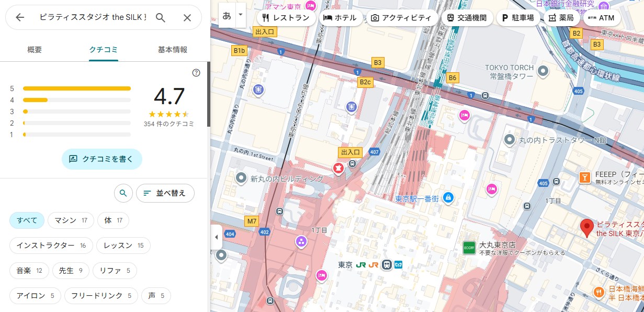Select the すべて review filter chip
The width and height of the screenshot is (644, 312).
tap(27, 220)
